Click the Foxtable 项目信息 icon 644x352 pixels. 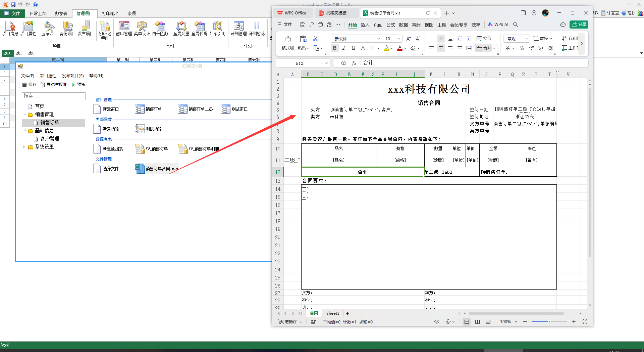click(10, 28)
